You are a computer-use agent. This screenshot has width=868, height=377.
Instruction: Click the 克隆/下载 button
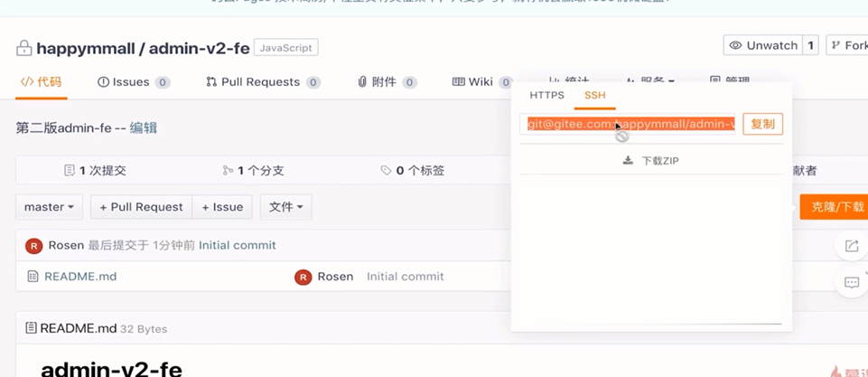[835, 207]
